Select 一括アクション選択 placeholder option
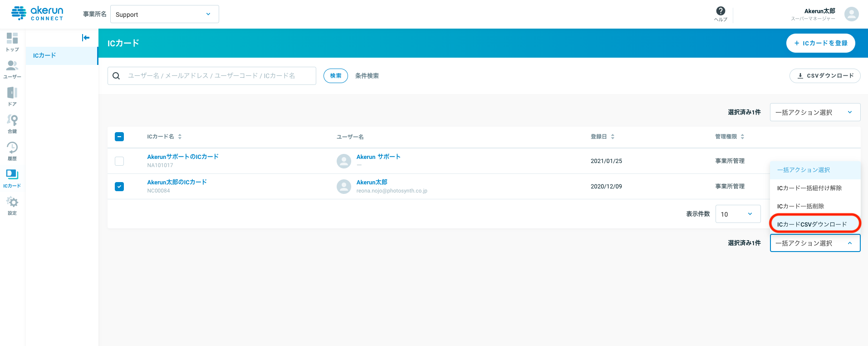Screen dimensions: 868x346 point(815,170)
